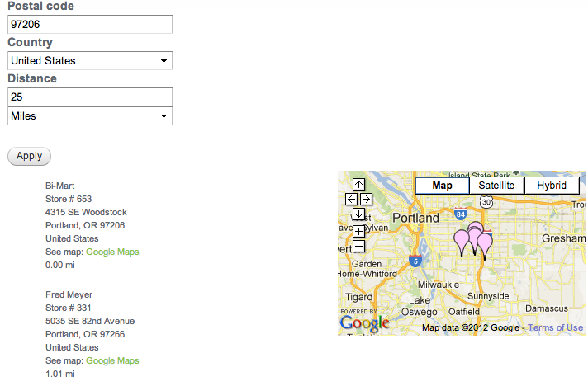Pan the map right with the arrow
Screen dimensions: 588x386
[366, 200]
